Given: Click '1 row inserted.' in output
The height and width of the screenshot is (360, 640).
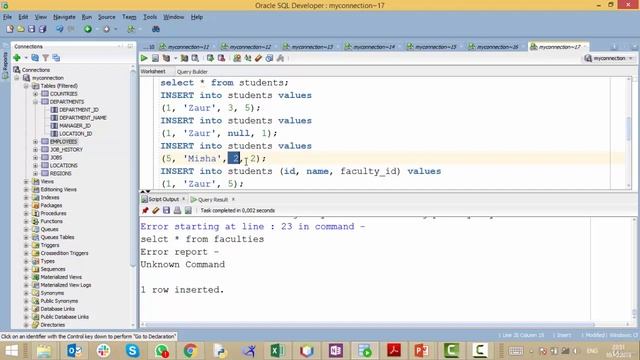Looking at the screenshot, I should [x=182, y=290].
